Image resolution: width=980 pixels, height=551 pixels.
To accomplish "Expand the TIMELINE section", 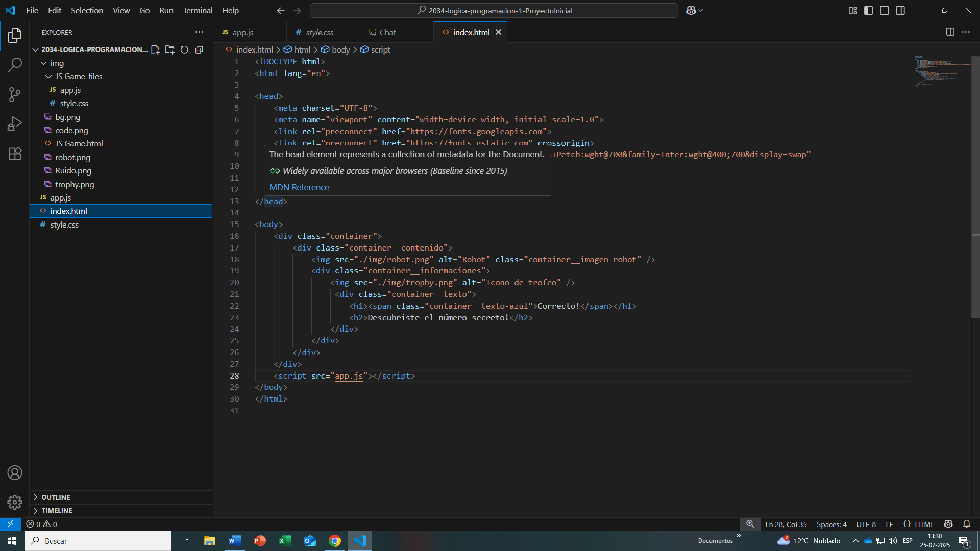I will 121,511.
